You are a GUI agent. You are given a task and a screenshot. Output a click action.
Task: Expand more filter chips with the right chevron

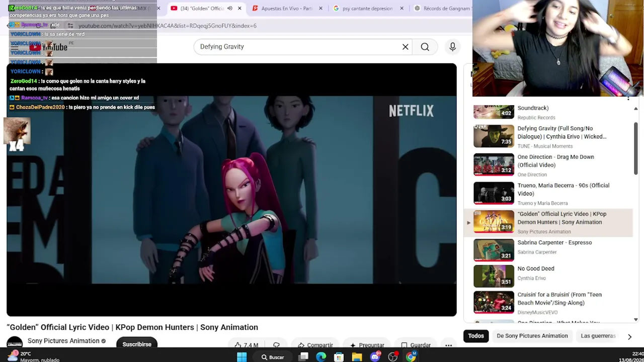click(629, 336)
